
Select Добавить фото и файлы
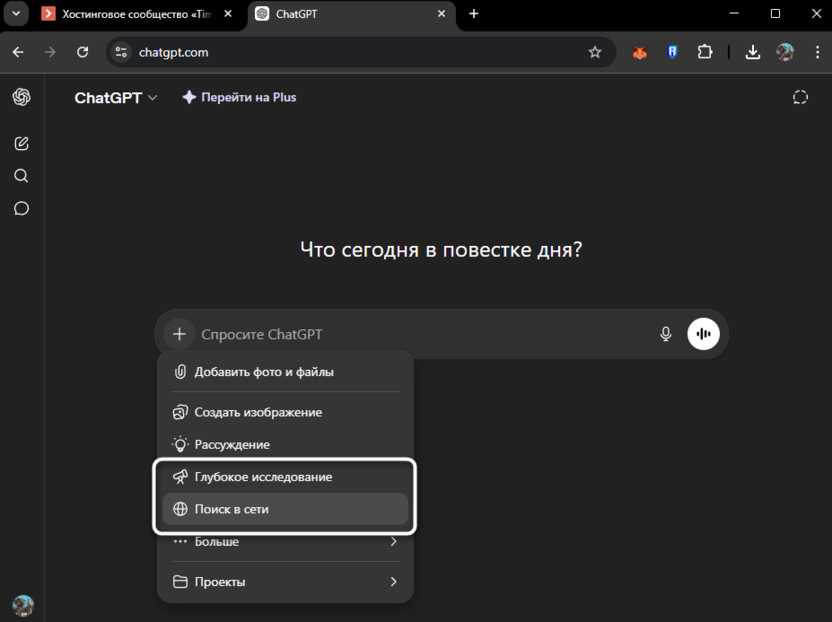pyautogui.click(x=285, y=372)
